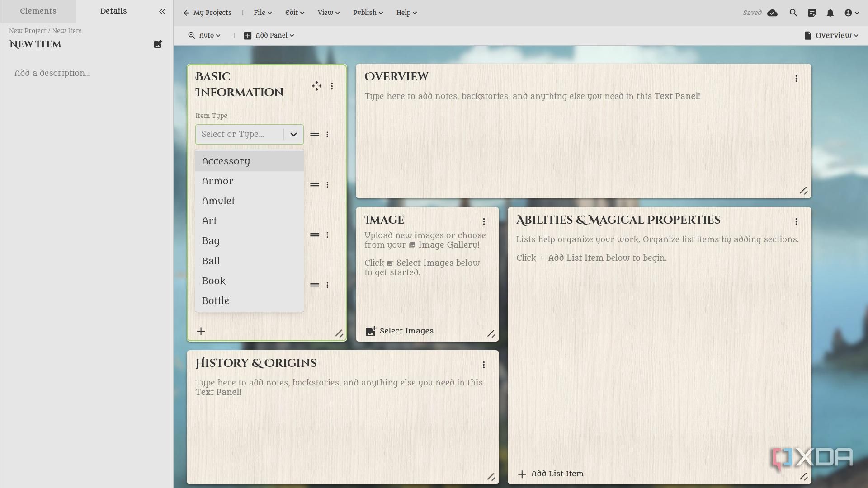
Task: Expand the Auto zoom dropdown
Action: coord(205,35)
